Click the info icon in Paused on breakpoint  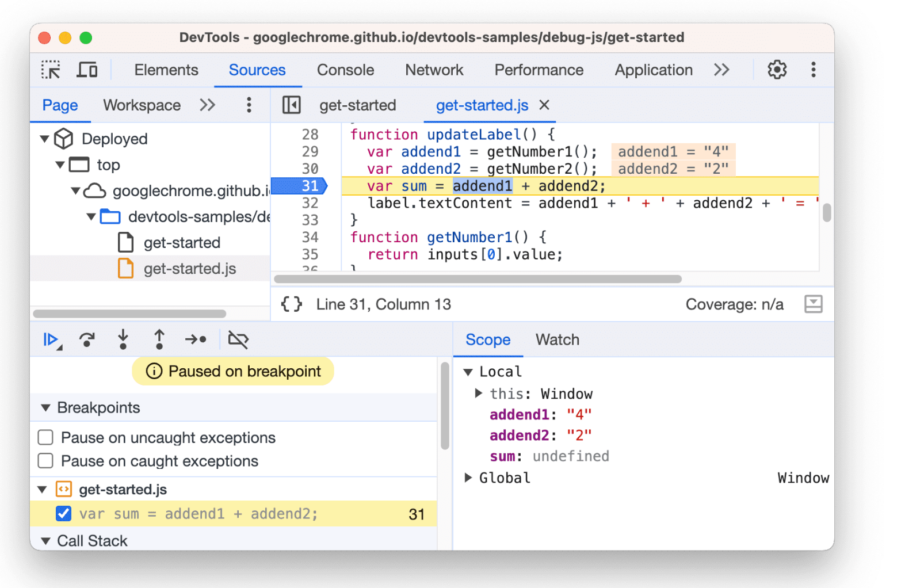pyautogui.click(x=154, y=371)
